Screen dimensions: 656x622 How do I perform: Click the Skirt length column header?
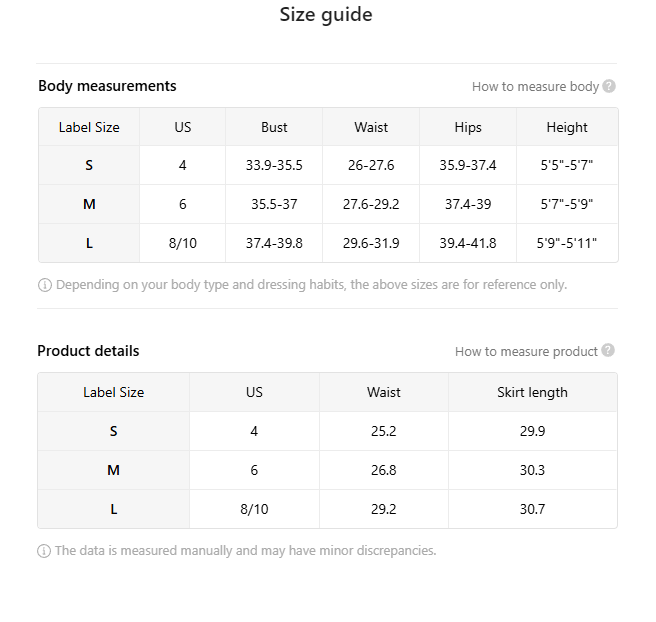coord(532,392)
